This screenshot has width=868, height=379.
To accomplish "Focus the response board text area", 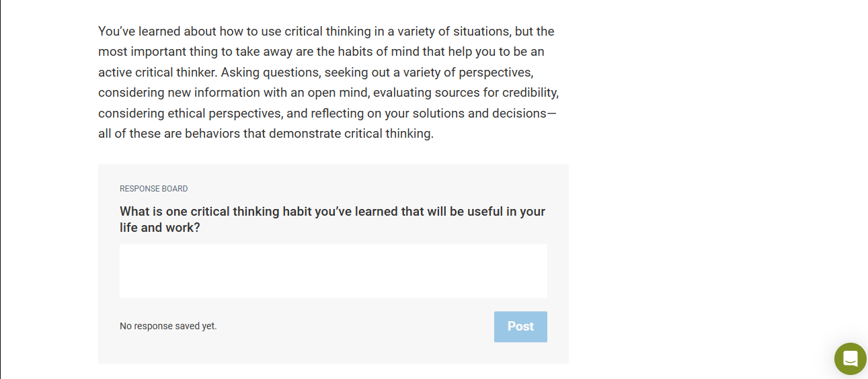I will [333, 271].
